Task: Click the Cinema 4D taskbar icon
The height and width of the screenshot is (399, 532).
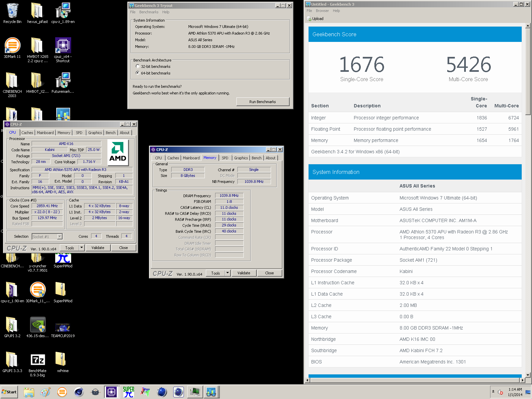Action: coord(79,392)
